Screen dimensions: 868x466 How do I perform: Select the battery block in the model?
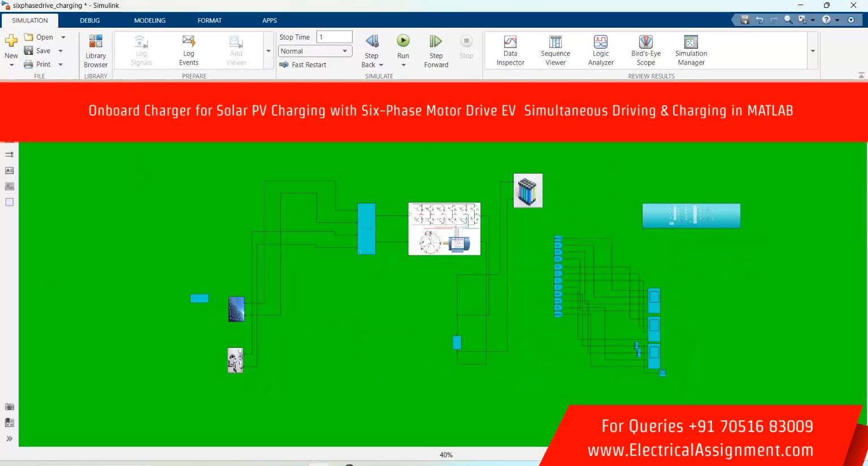coord(528,191)
